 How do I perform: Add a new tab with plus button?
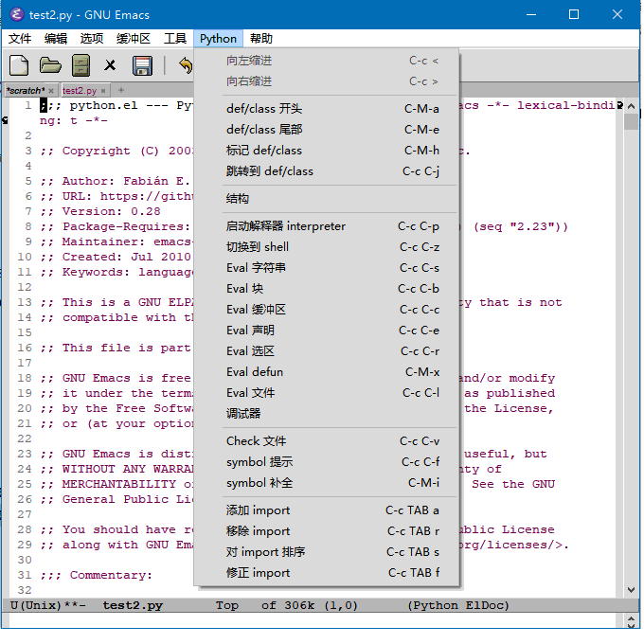pos(120,90)
